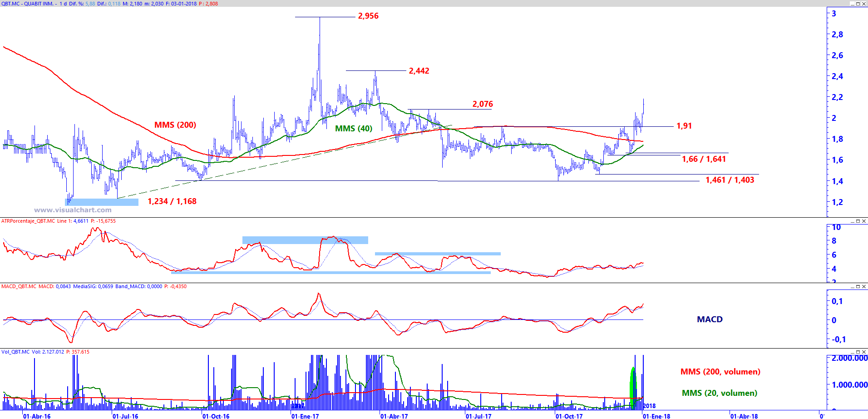Select the red MMS (200) label
This screenshot has width=868, height=419.
(x=175, y=125)
